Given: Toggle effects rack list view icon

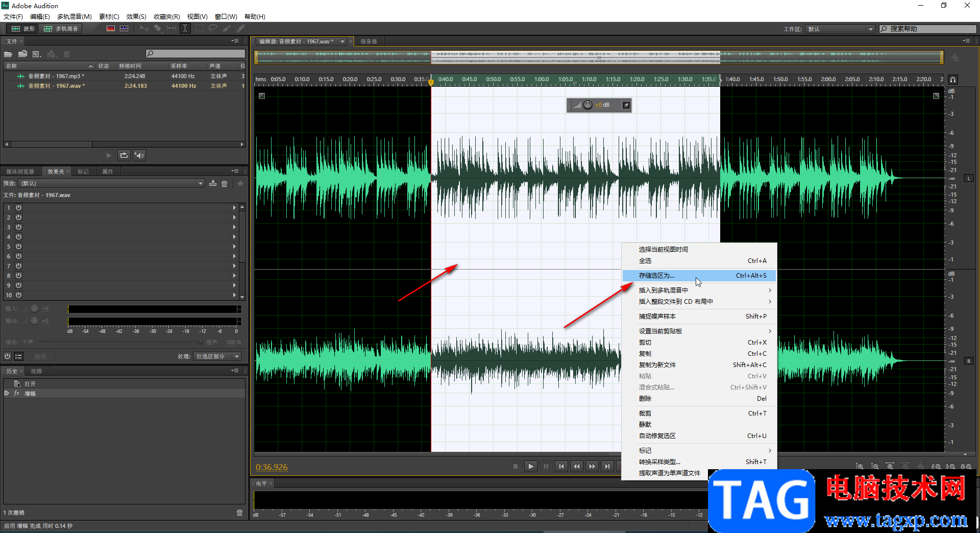Looking at the screenshot, I should (18, 356).
